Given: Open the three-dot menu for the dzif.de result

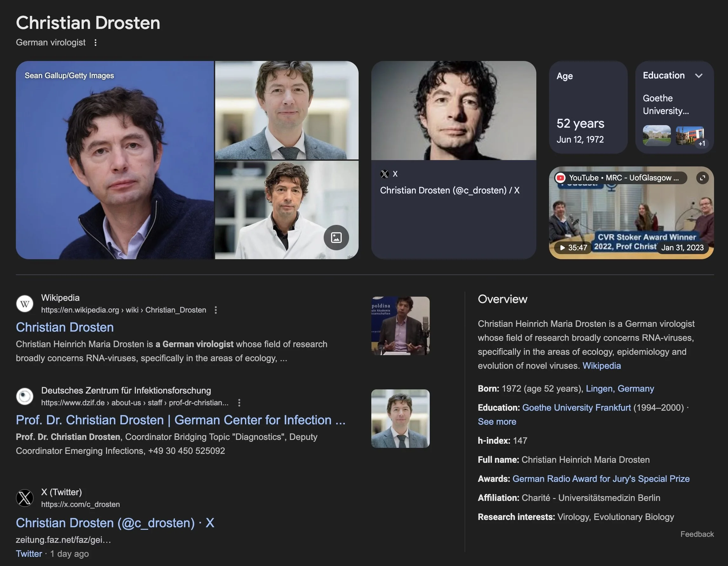Looking at the screenshot, I should pyautogui.click(x=239, y=402).
